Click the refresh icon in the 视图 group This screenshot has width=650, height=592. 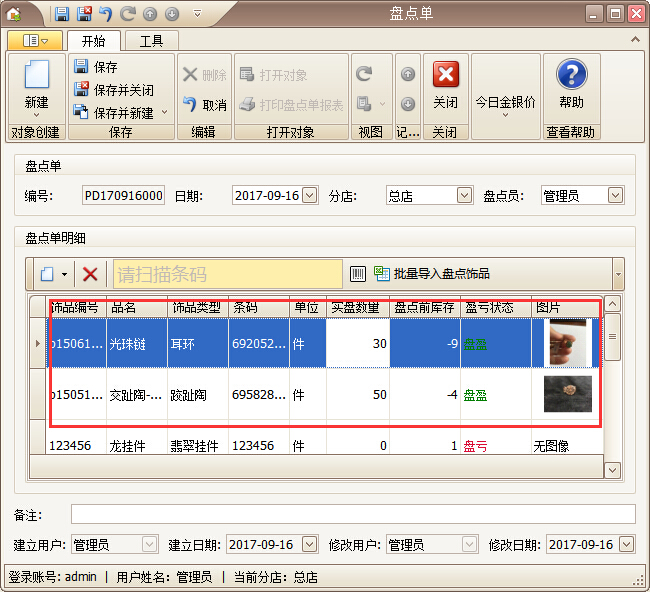(364, 74)
